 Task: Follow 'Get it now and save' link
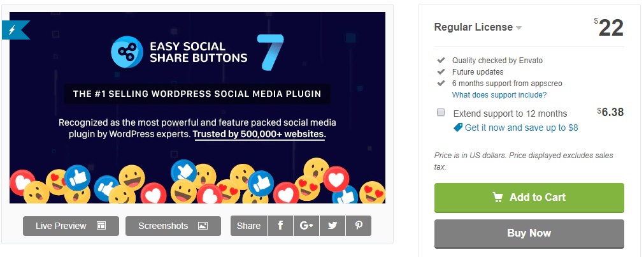click(x=521, y=128)
